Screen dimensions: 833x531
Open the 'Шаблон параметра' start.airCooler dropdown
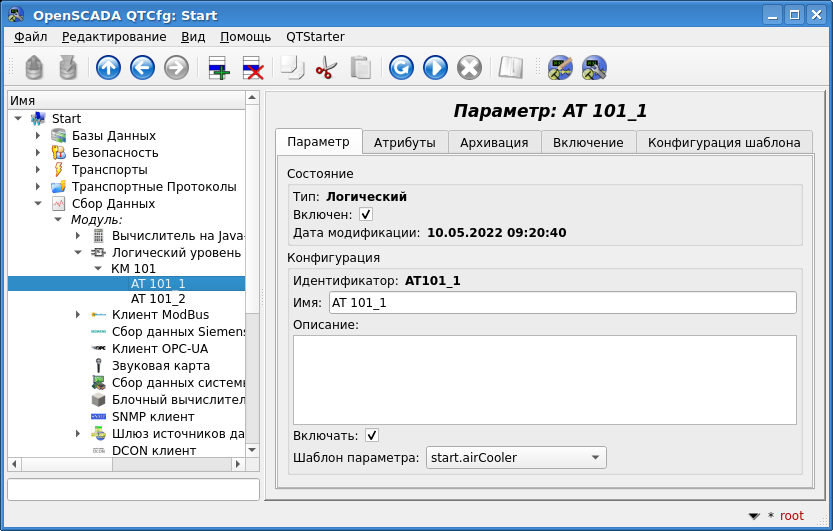tap(516, 458)
